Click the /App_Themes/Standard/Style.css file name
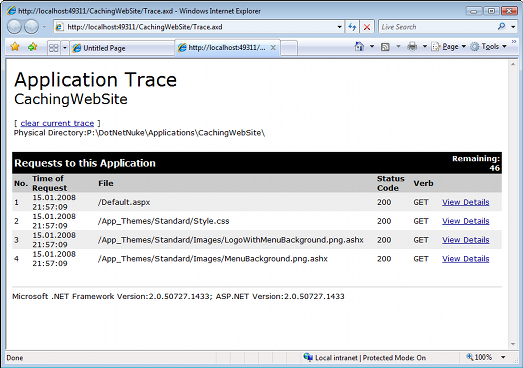The width and height of the screenshot is (523, 368). 163,221
